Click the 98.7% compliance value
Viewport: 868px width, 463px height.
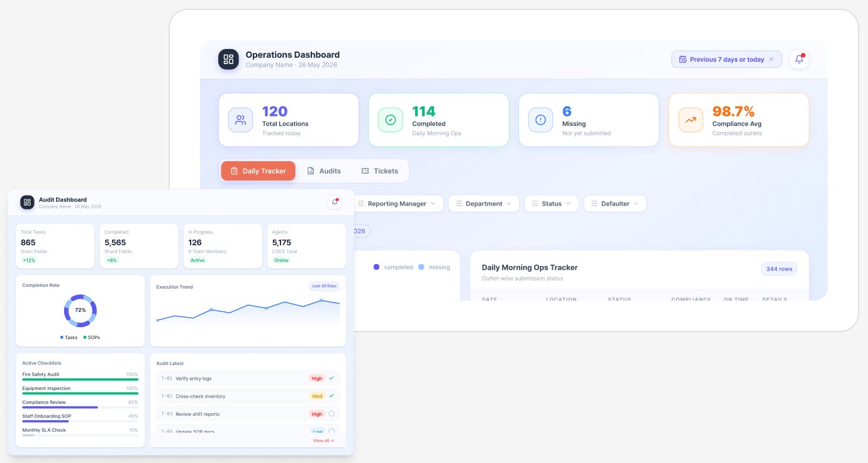733,111
